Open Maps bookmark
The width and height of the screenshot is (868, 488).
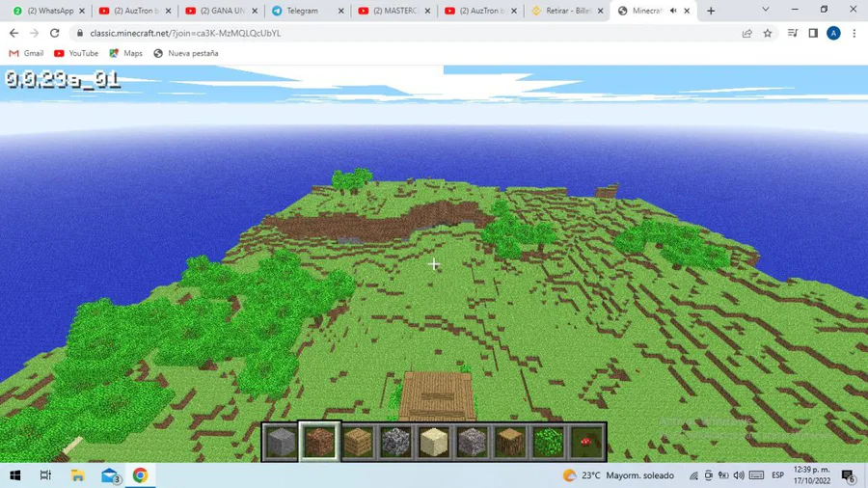pos(125,53)
